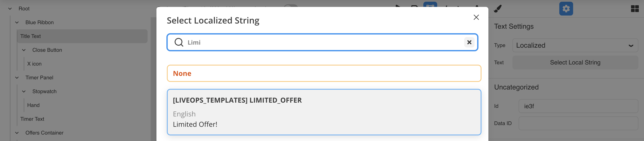
Task: Expand the Offers Container tree node
Action: point(16,133)
